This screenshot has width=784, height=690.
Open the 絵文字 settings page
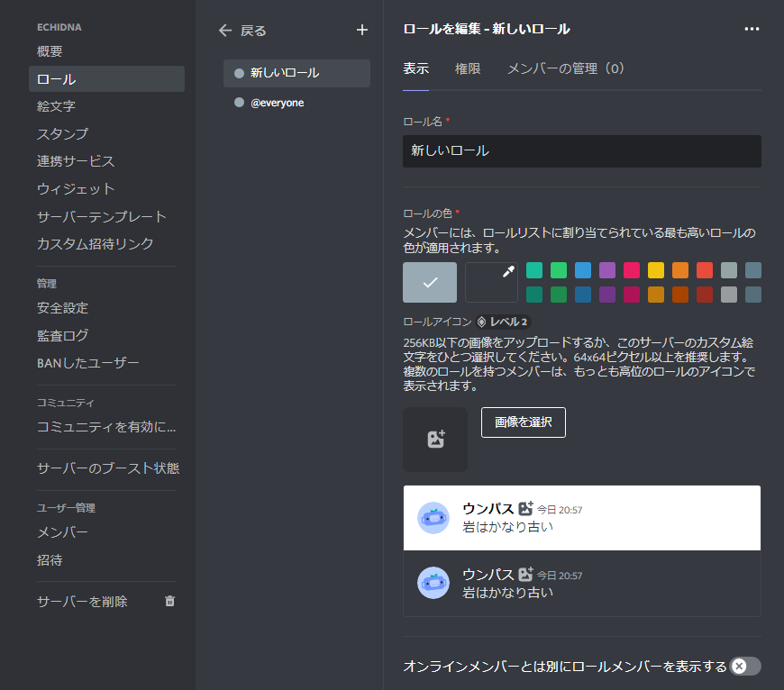(x=106, y=106)
